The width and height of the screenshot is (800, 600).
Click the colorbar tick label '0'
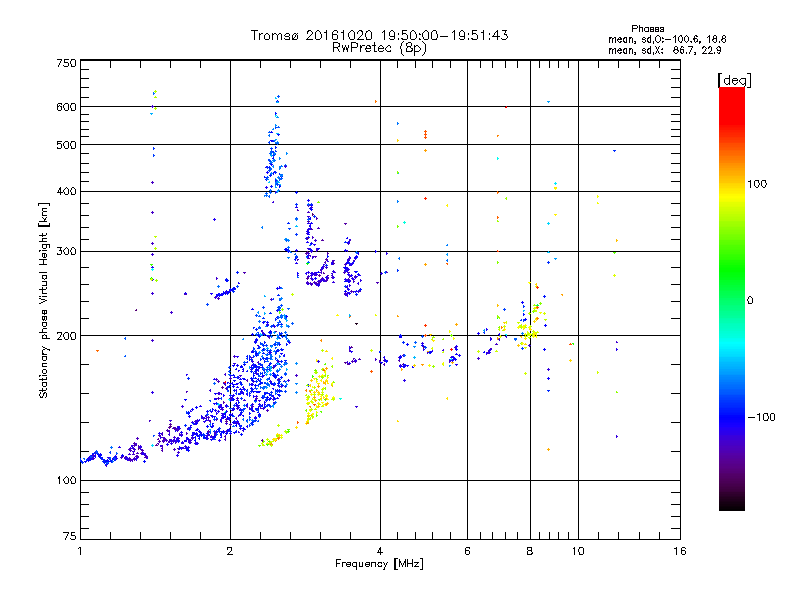(750, 301)
